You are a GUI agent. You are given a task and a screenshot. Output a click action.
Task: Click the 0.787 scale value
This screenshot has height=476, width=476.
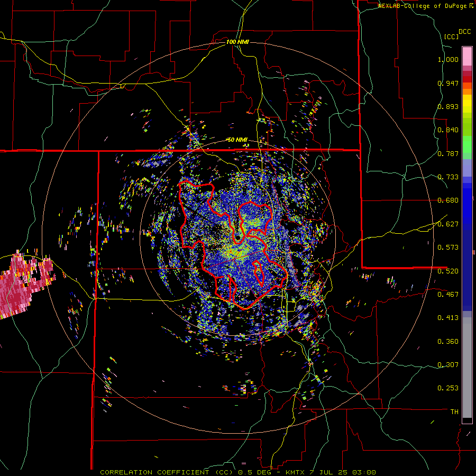coord(448,153)
